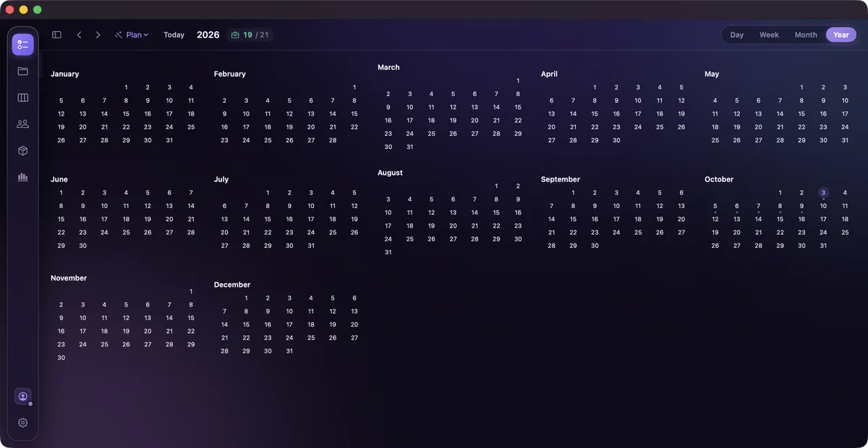Select February 14
The height and width of the screenshot is (448, 868).
pos(333,113)
